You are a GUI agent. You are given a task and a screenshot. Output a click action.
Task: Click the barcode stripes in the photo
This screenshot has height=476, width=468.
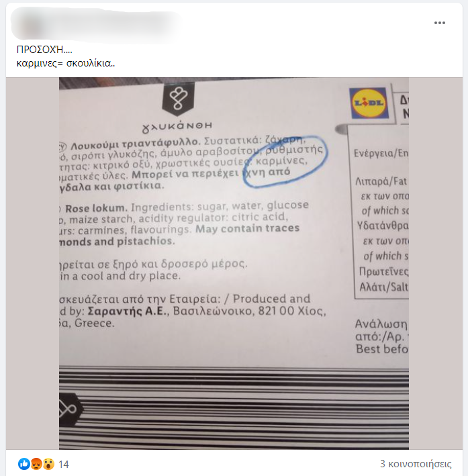(234, 408)
